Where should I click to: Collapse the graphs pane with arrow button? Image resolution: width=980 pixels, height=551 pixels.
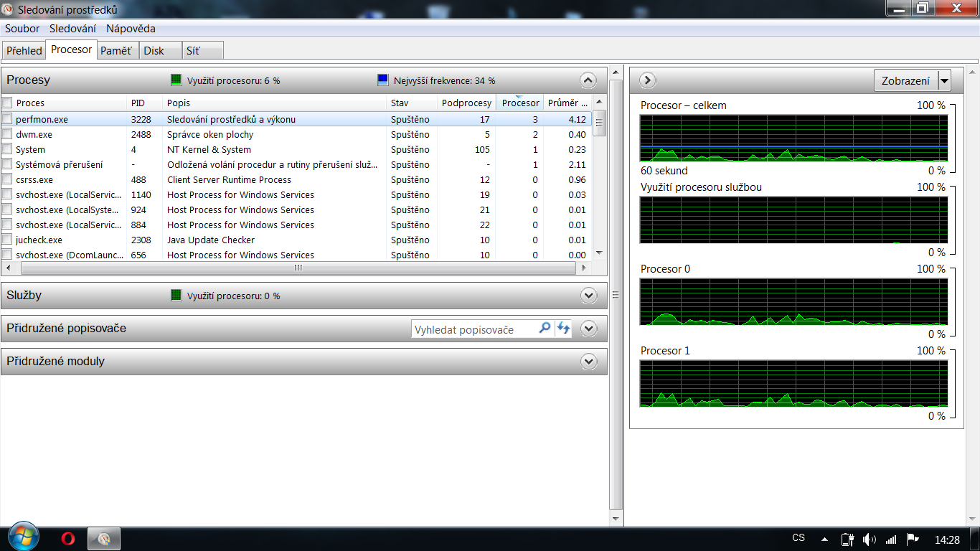coord(647,80)
